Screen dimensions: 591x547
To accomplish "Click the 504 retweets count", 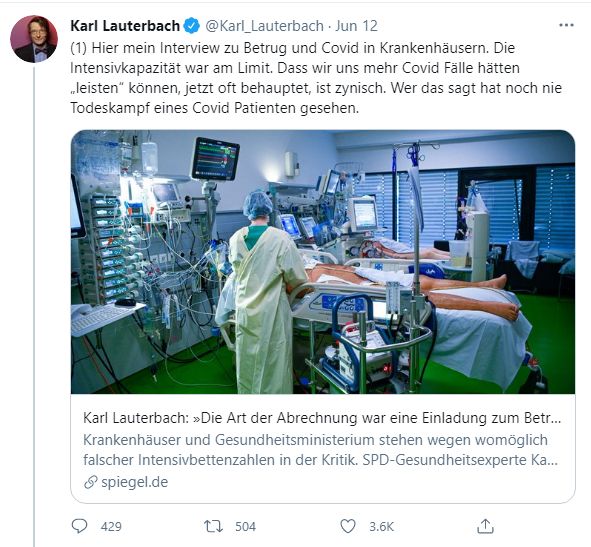I will click(245, 526).
